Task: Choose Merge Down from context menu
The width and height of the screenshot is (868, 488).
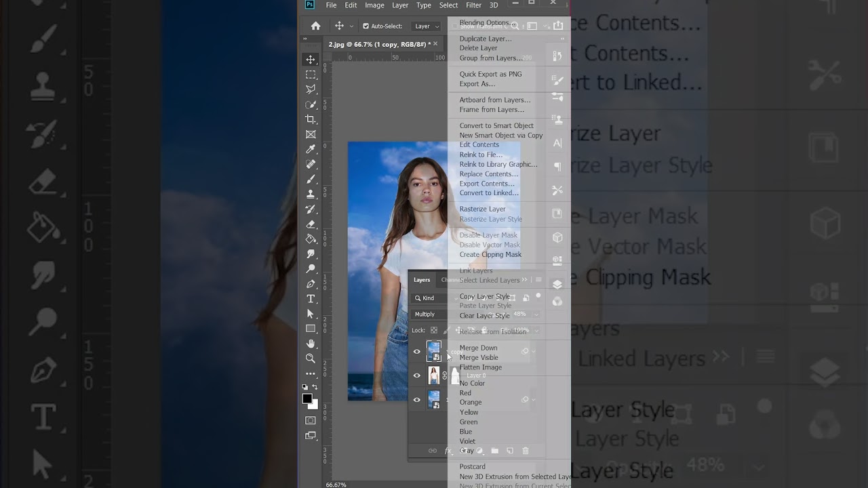Action: click(x=478, y=348)
